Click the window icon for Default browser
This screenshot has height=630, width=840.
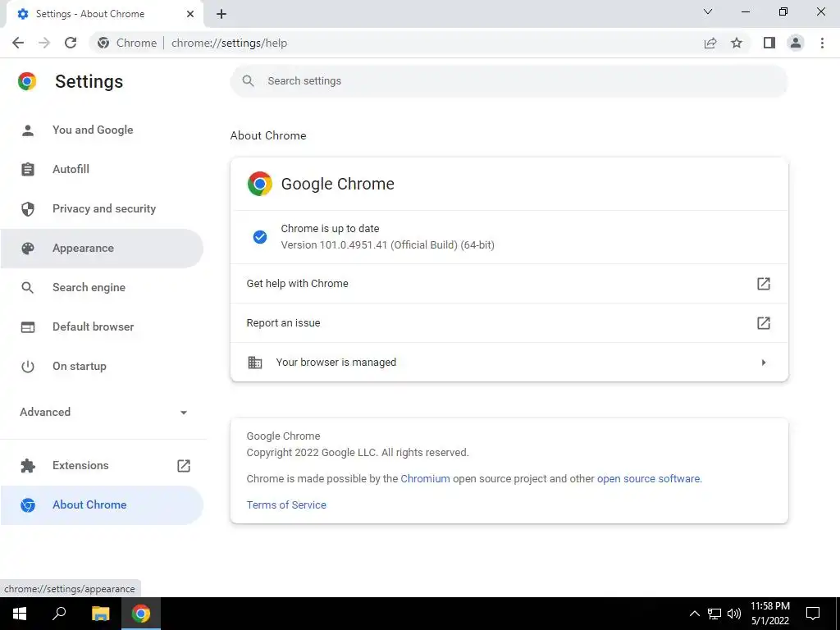[27, 326]
